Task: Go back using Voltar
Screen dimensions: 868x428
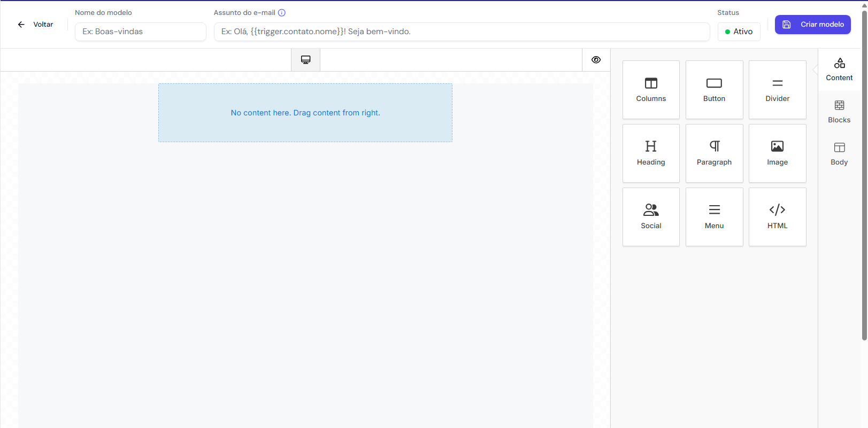Action: point(35,25)
